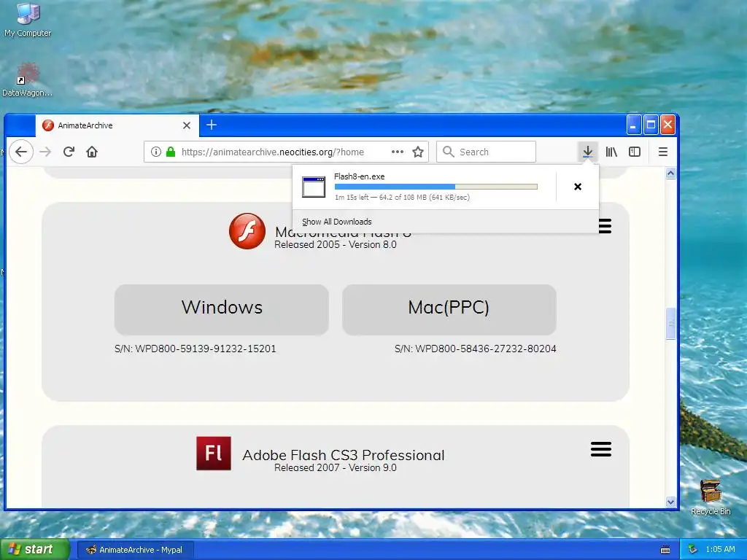Click the forward navigation arrow
This screenshot has height=560, width=747.
click(x=45, y=152)
